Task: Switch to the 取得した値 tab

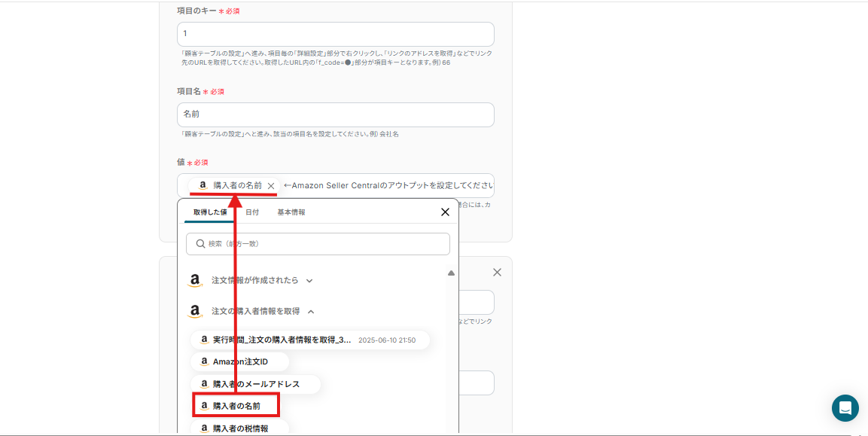Action: point(210,212)
